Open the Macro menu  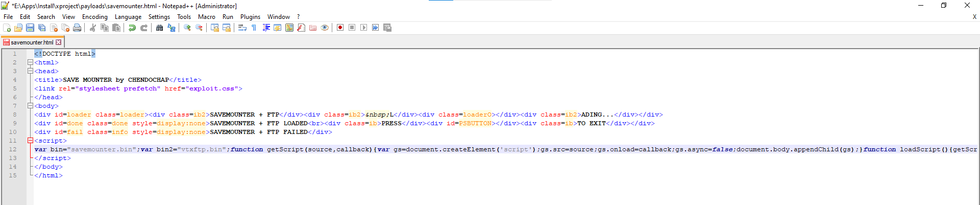(207, 17)
